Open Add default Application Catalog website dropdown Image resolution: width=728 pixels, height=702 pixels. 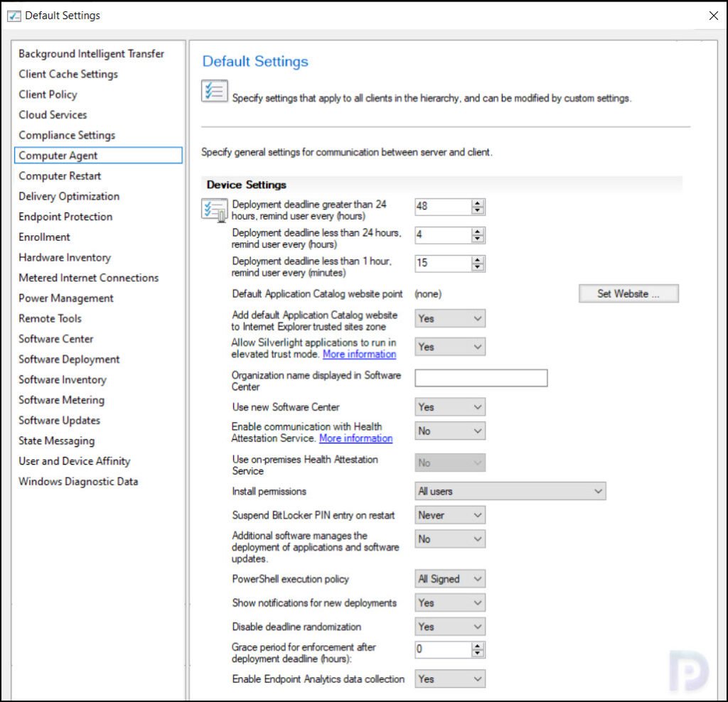click(450, 319)
